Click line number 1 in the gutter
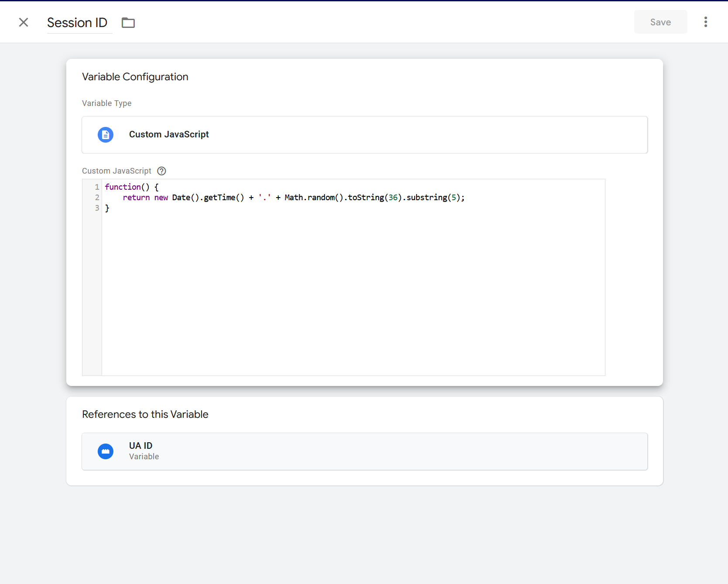Screen dimensions: 728x584 (97, 187)
